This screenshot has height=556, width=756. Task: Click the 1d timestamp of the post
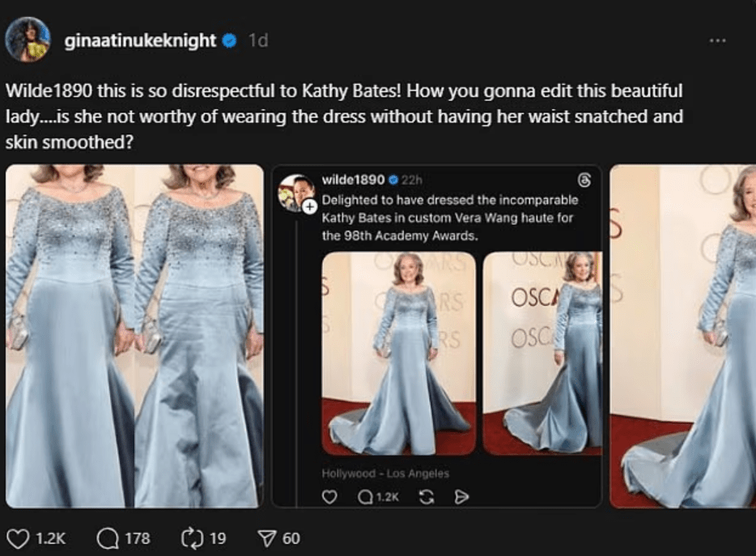(257, 40)
